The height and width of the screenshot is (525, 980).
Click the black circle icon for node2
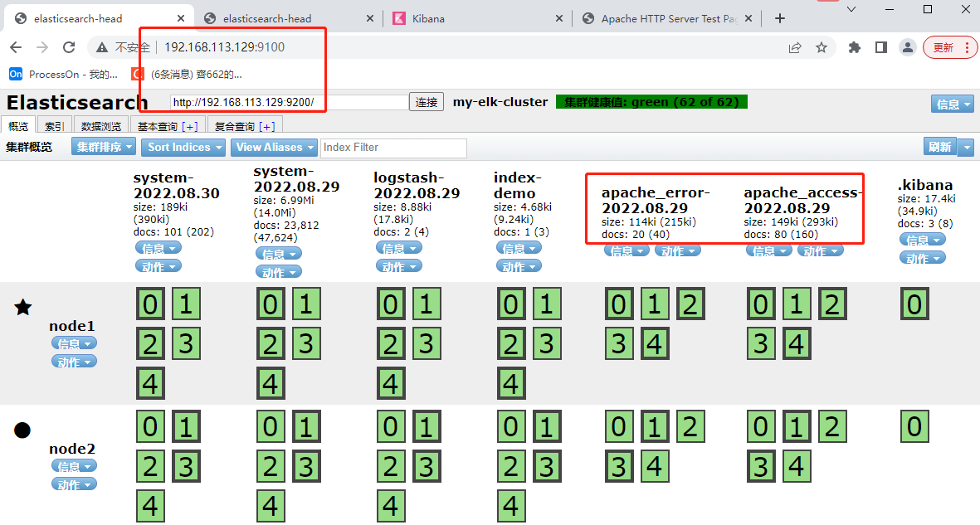22,430
